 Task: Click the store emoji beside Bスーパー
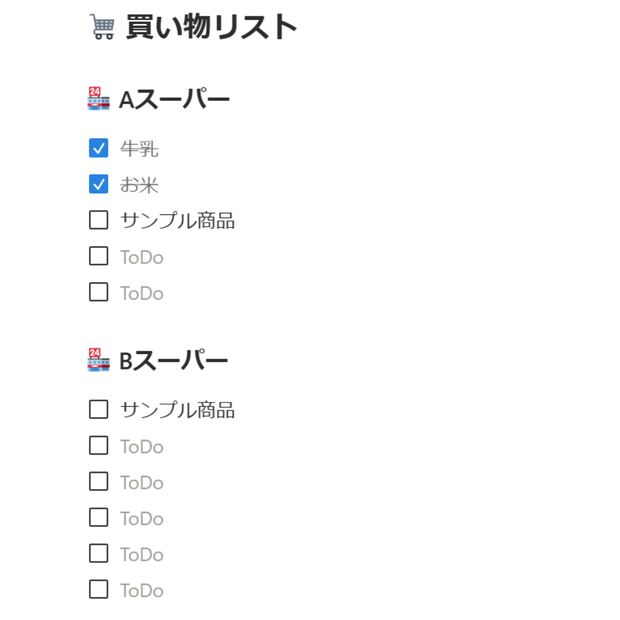98,360
